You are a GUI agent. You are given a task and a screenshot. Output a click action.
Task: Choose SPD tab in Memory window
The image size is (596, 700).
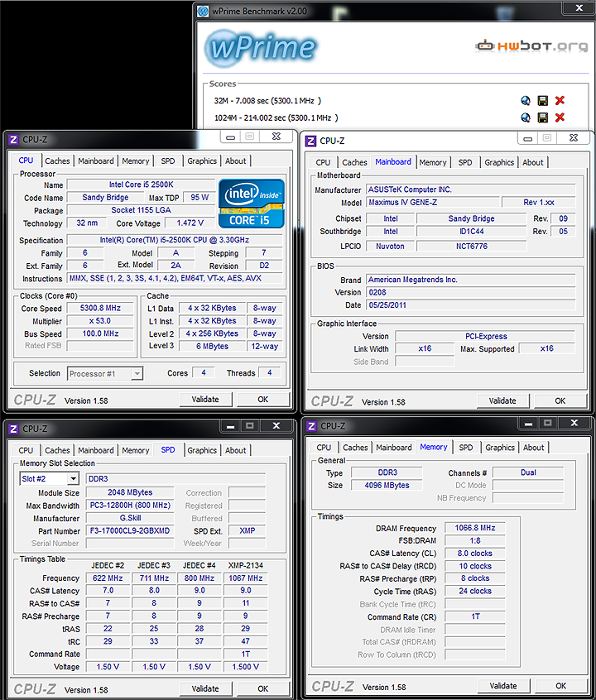coord(466,448)
